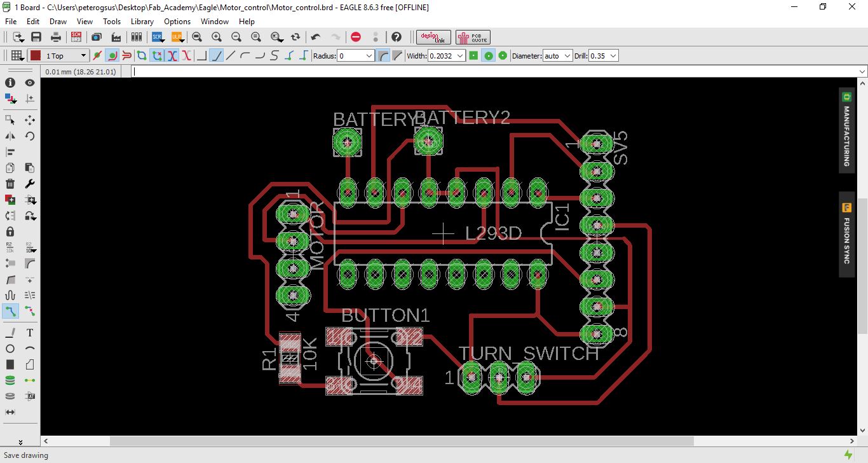Open the Library menu

coord(142,22)
